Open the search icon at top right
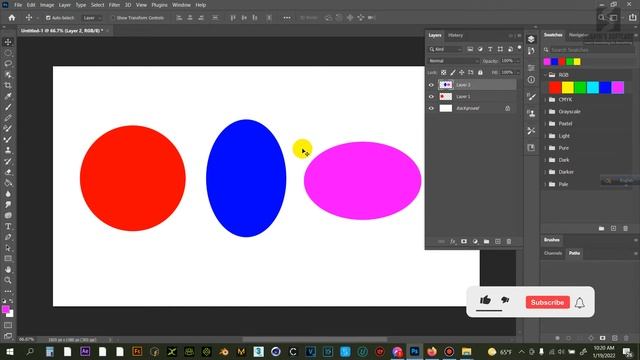640x360 pixels. tap(602, 18)
